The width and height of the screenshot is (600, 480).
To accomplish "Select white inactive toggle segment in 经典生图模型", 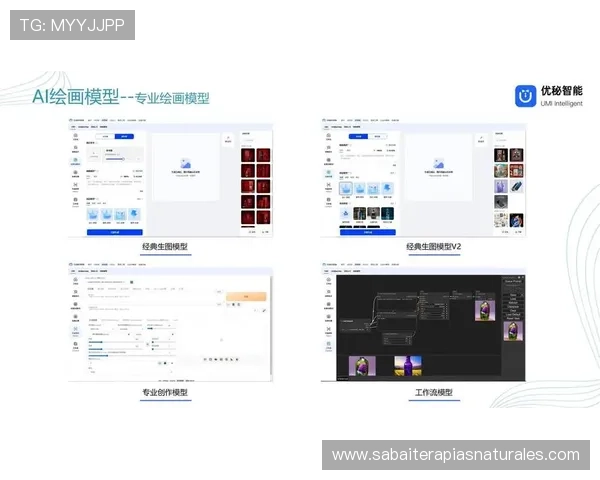I will tap(106, 136).
